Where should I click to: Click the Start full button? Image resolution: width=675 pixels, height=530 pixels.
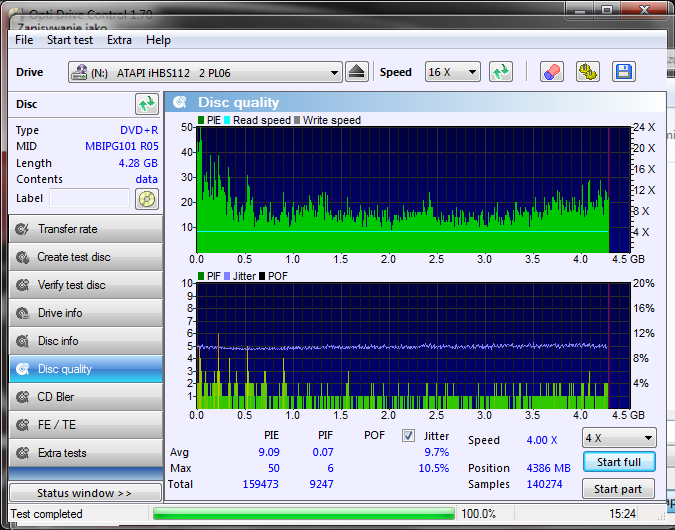(x=619, y=462)
